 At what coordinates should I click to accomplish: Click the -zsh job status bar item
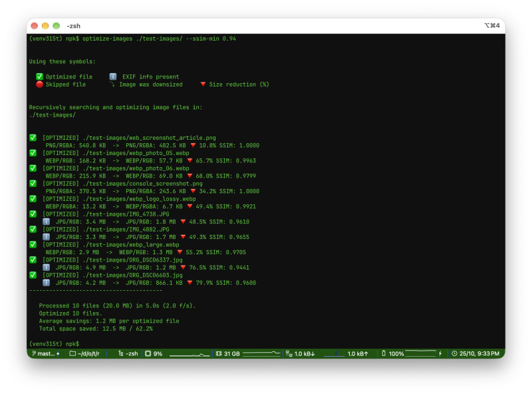128,353
